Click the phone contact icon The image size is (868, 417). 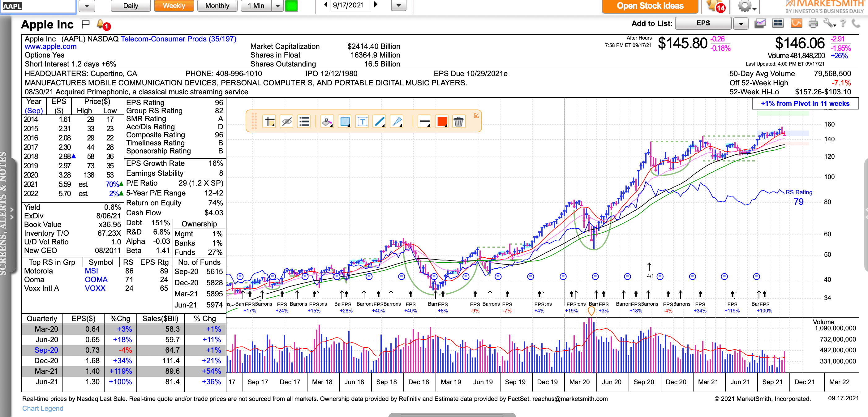point(856,23)
